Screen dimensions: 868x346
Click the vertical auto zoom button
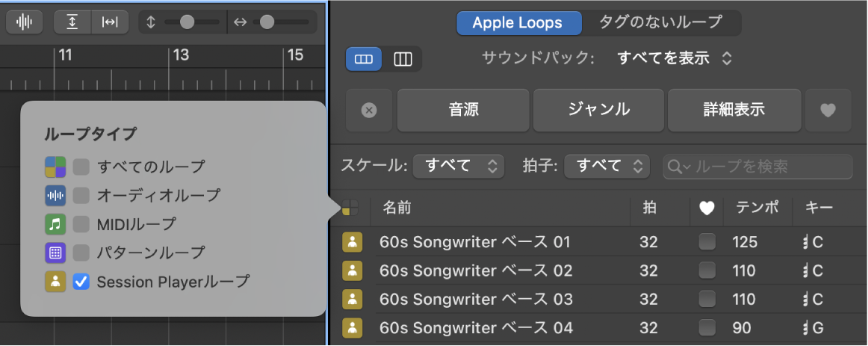click(x=72, y=22)
